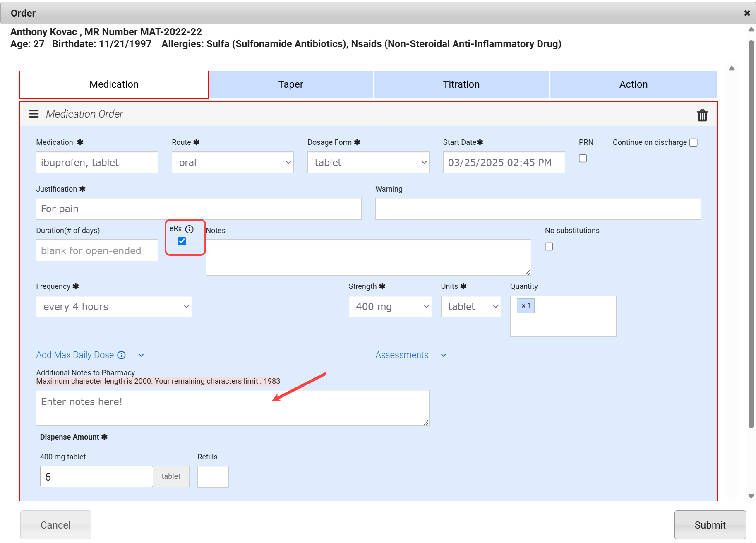Enable No substitutions

tap(549, 246)
